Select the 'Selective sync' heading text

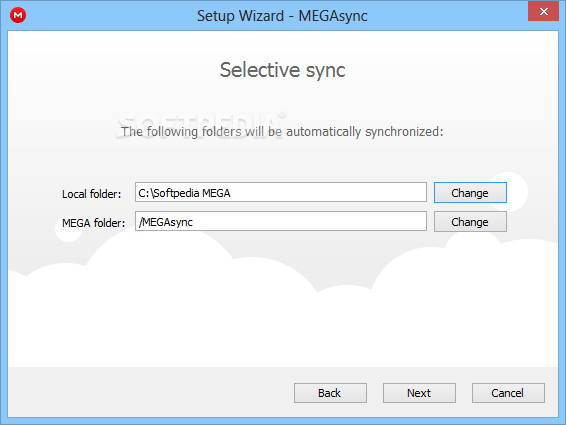283,70
